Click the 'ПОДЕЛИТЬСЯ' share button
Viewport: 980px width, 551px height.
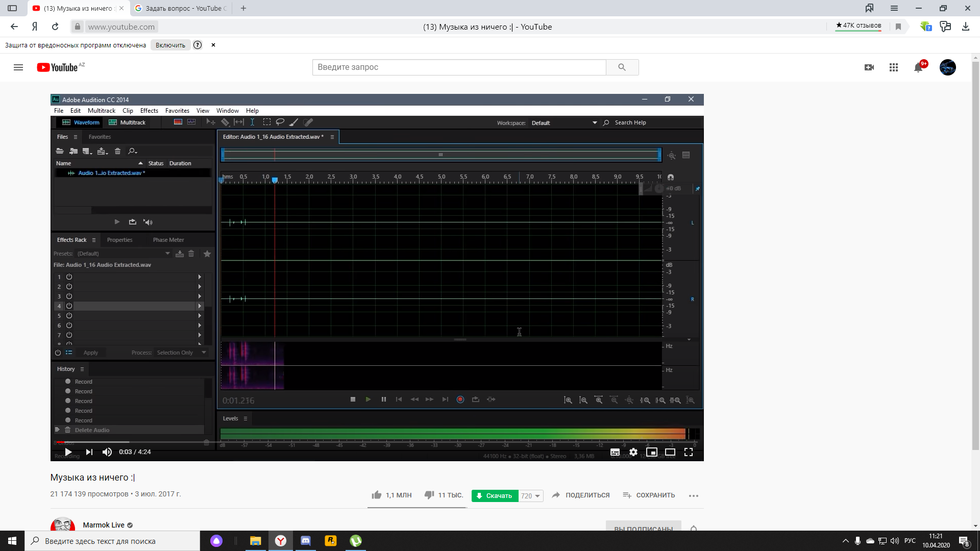(581, 495)
